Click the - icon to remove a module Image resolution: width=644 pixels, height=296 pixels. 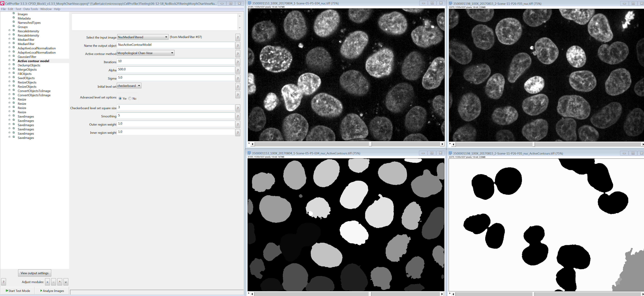[53, 282]
